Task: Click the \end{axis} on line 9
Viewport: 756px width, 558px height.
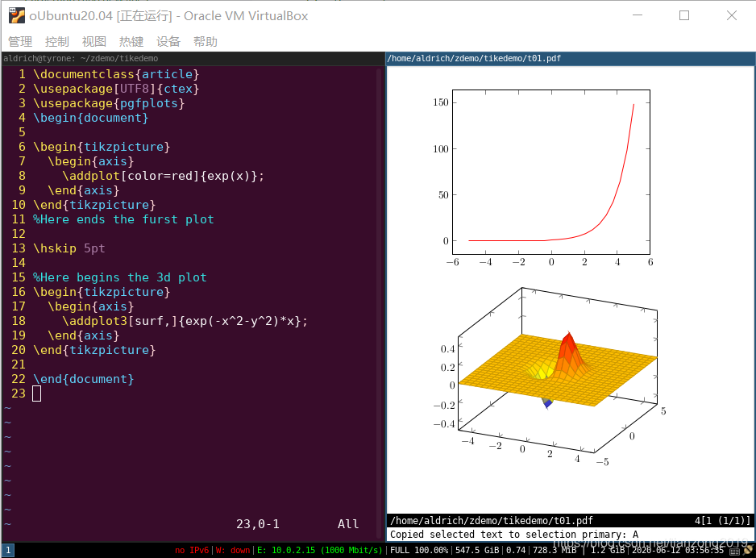Action: (83, 190)
